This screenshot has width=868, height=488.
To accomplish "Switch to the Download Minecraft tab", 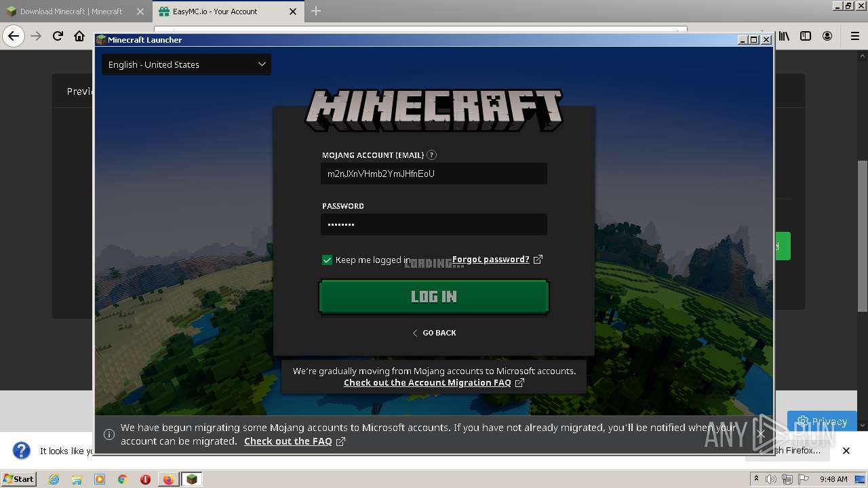I will coord(71,12).
